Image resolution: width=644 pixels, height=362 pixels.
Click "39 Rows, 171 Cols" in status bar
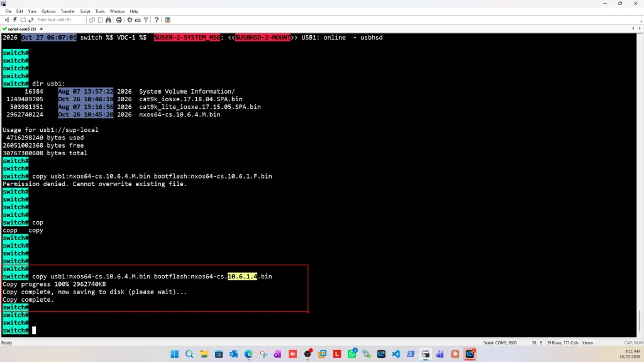click(562, 343)
